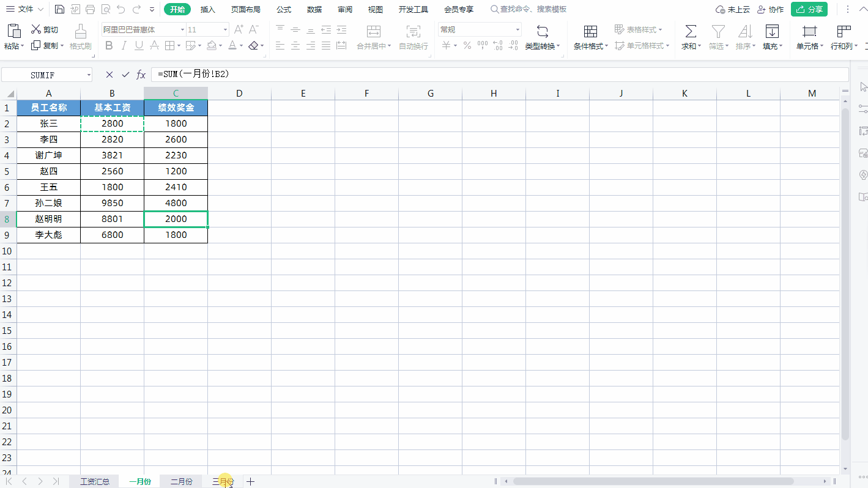Click the Conditional Format (条件格式) icon
This screenshot has height=488, width=868.
point(590,32)
